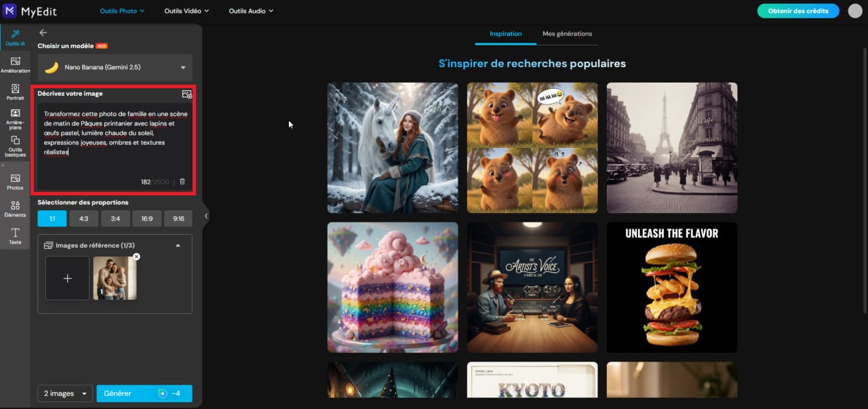Clear the prompt with the trash icon

(182, 182)
